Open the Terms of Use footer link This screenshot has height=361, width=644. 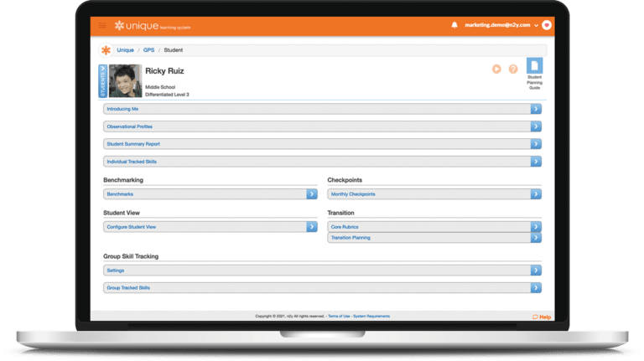tap(338, 317)
